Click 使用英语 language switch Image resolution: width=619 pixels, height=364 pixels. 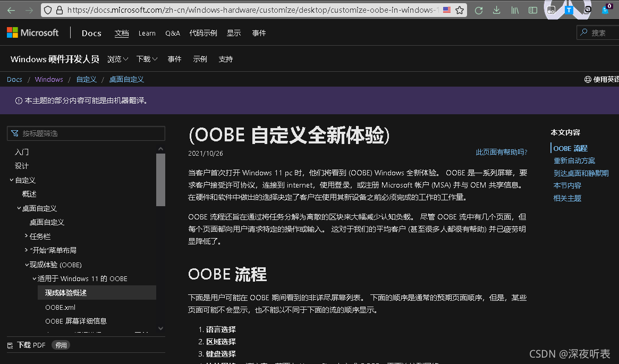(606, 79)
